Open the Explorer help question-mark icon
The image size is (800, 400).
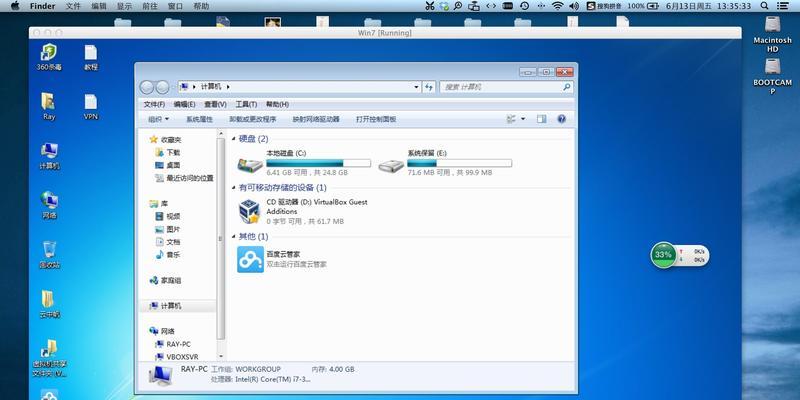[x=561, y=119]
